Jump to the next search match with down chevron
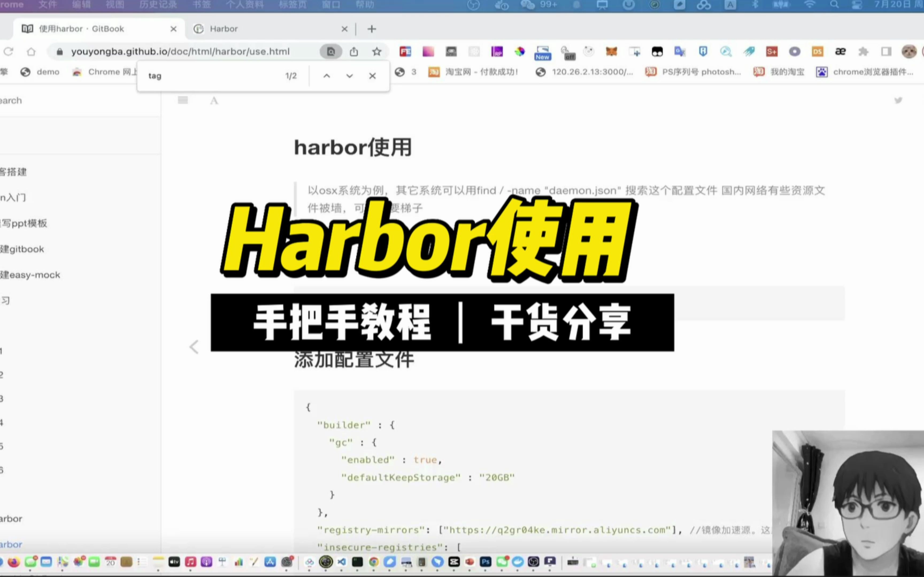Viewport: 924px width, 577px height. (x=349, y=76)
